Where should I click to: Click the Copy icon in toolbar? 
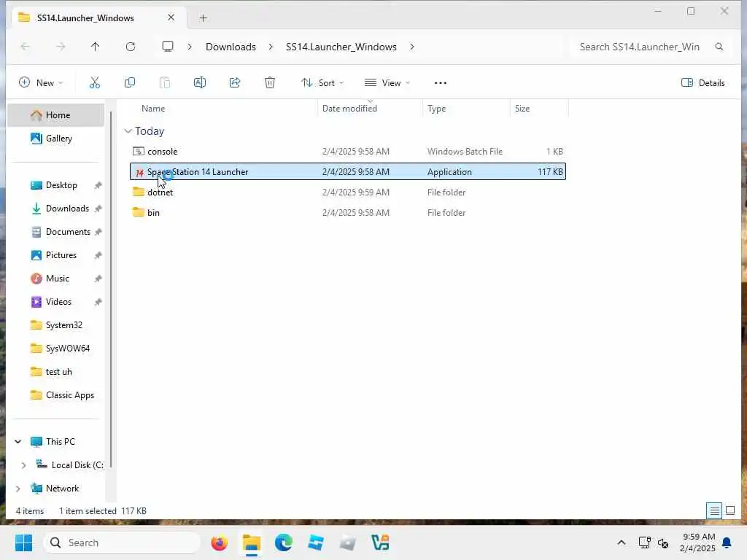[x=130, y=83]
